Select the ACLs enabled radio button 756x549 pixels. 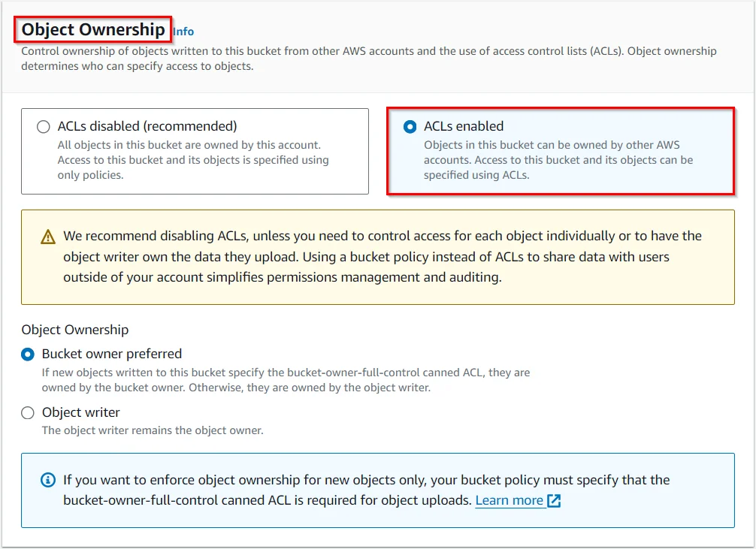pos(410,127)
